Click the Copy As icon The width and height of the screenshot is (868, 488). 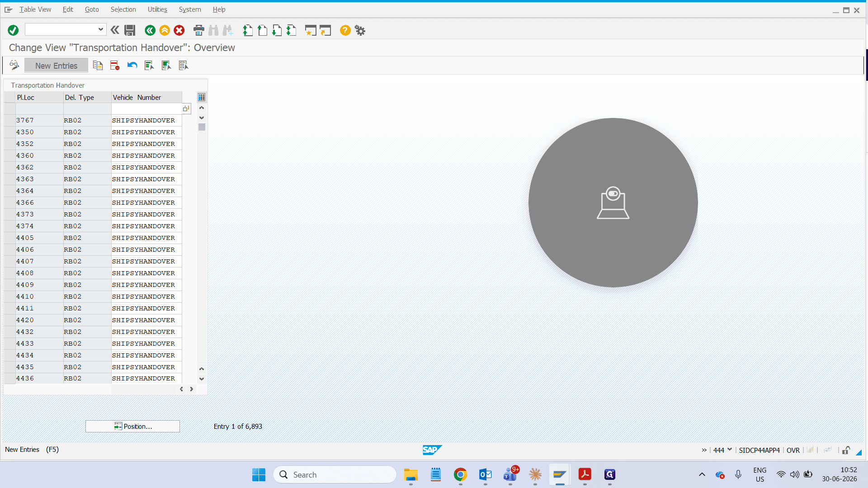(98, 66)
